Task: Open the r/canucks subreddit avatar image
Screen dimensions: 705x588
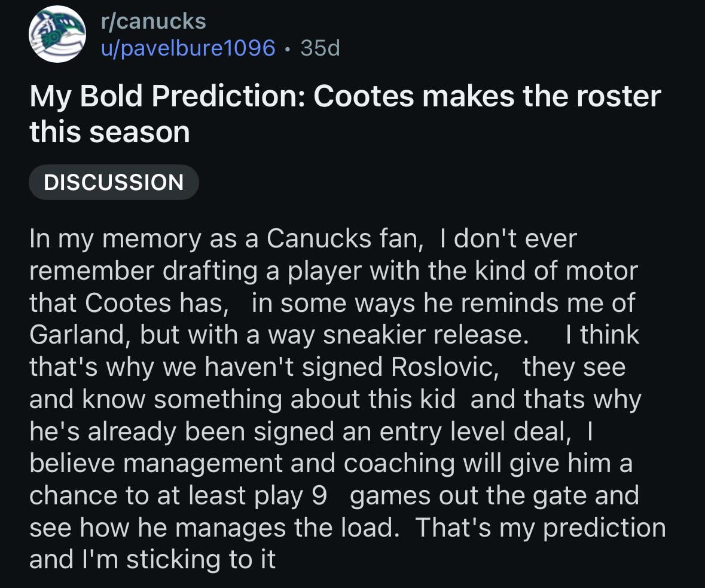Action: coord(57,35)
